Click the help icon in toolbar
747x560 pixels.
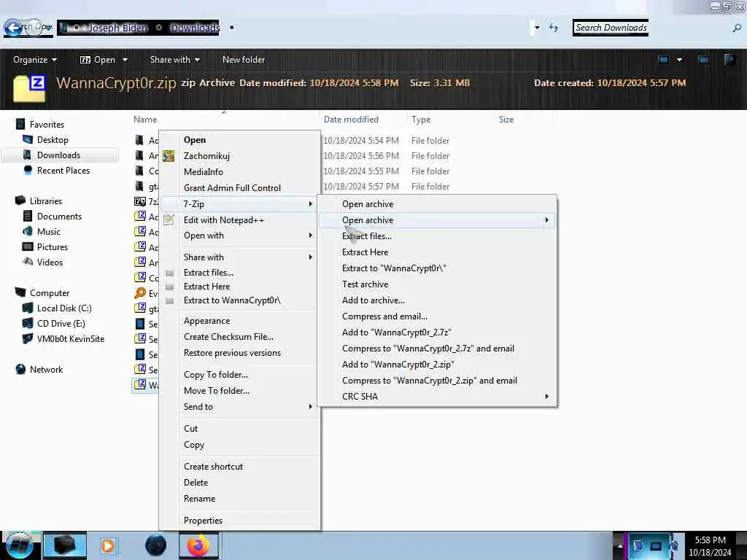coord(729,60)
